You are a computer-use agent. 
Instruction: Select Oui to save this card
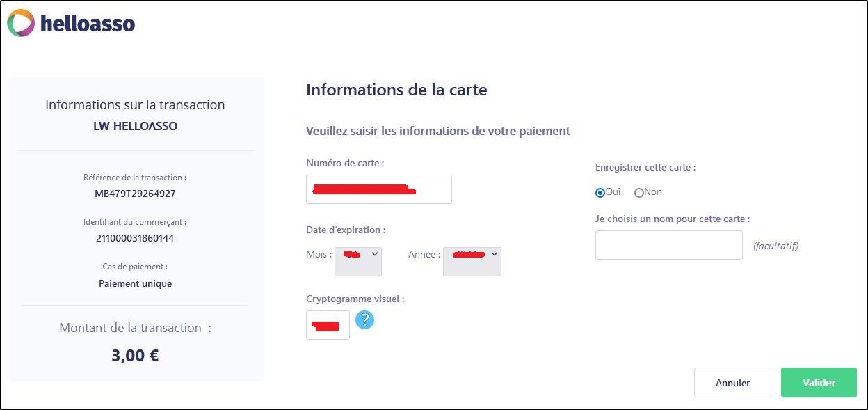600,192
